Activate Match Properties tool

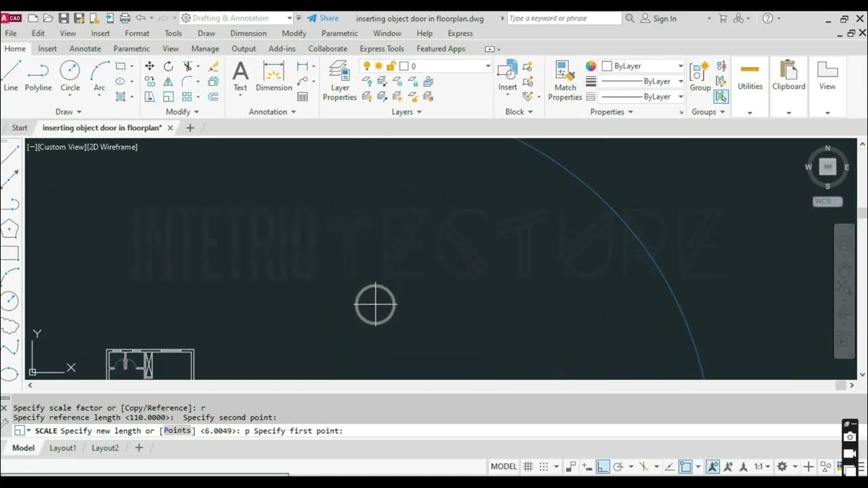(x=565, y=80)
